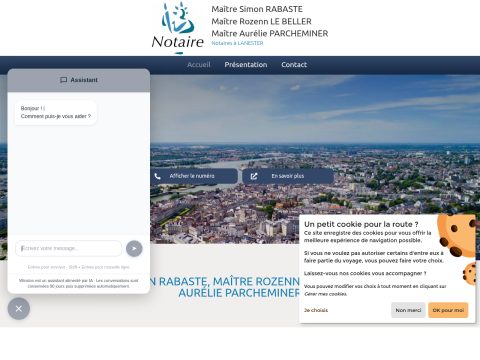Click the Afficher le numéro button
480x360 pixels.
(x=194, y=176)
